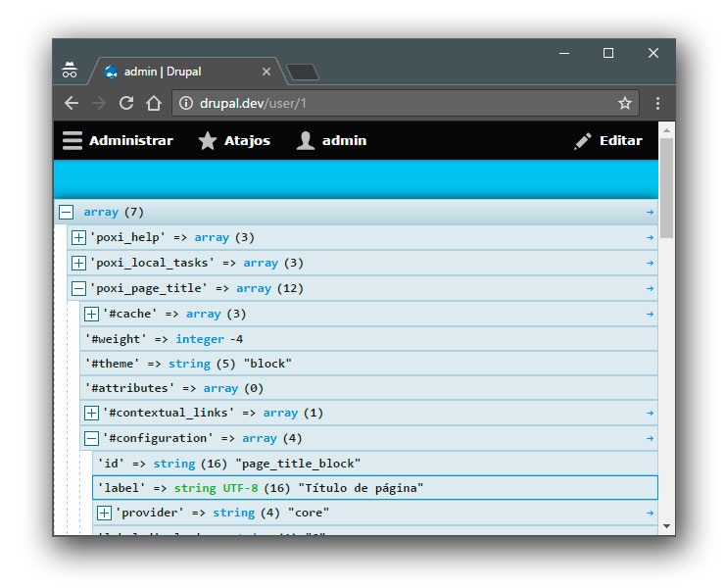The height and width of the screenshot is (588, 725).
Task: Open the Atajos shortcuts menu
Action: coord(234,141)
